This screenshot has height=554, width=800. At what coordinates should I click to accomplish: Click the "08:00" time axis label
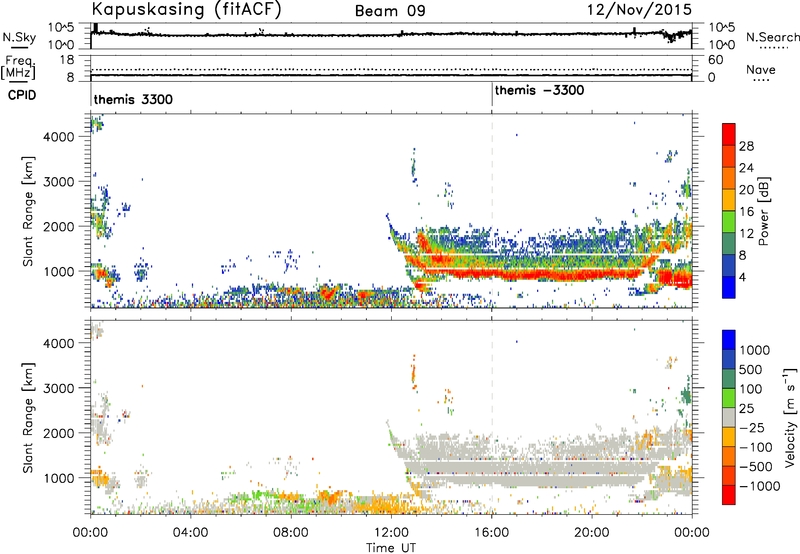point(291,533)
